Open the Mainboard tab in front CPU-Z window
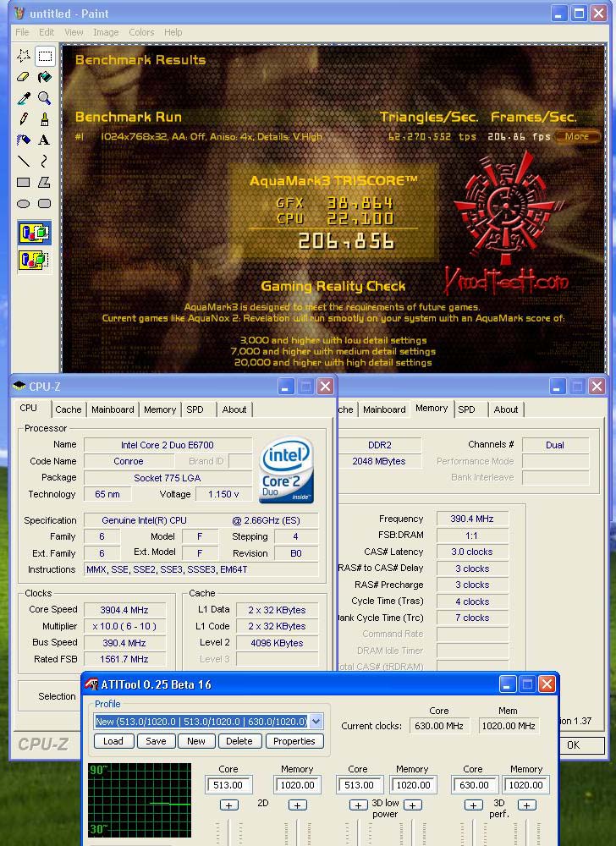 [x=113, y=409]
